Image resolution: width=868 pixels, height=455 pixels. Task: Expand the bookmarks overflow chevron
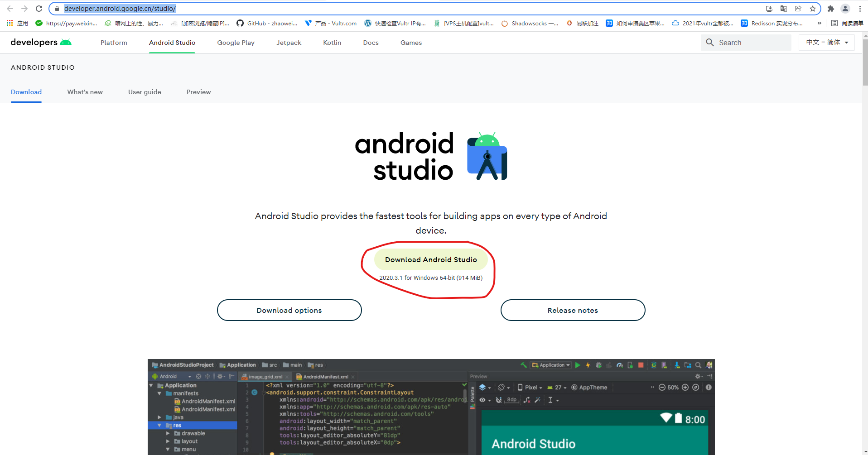[x=819, y=23]
